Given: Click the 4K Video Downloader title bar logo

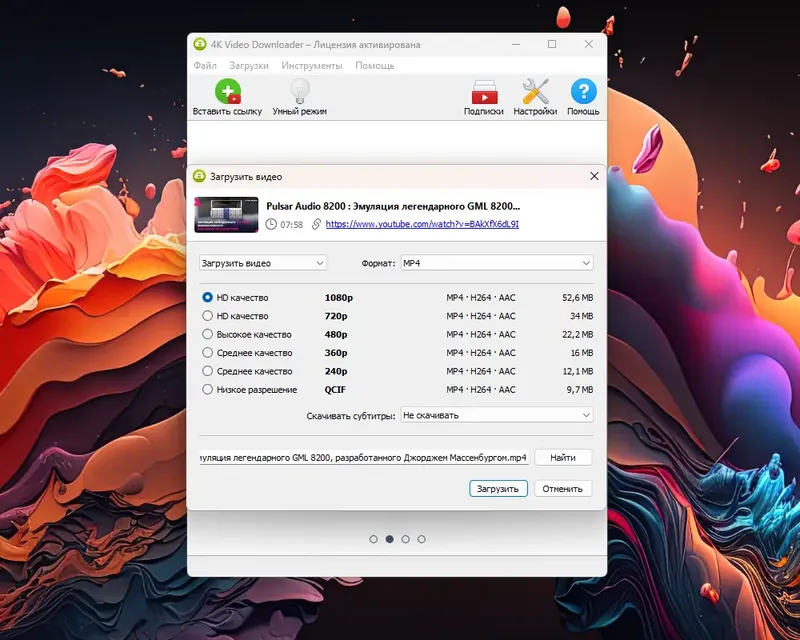Looking at the screenshot, I should (x=200, y=44).
